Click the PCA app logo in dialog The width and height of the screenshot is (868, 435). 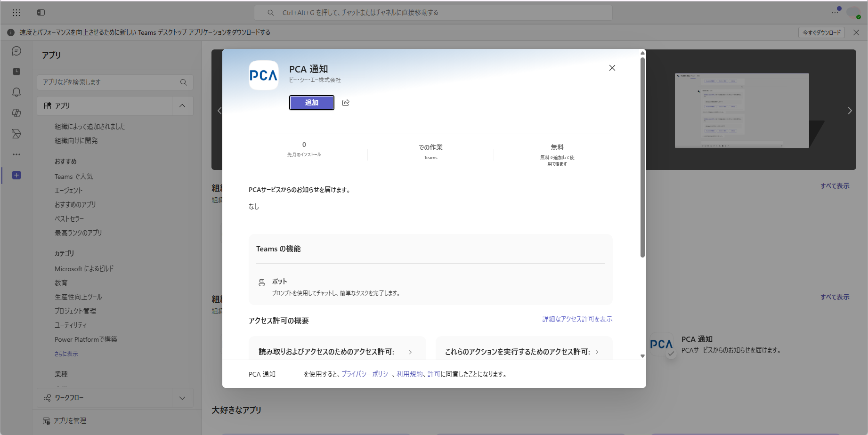pos(263,75)
